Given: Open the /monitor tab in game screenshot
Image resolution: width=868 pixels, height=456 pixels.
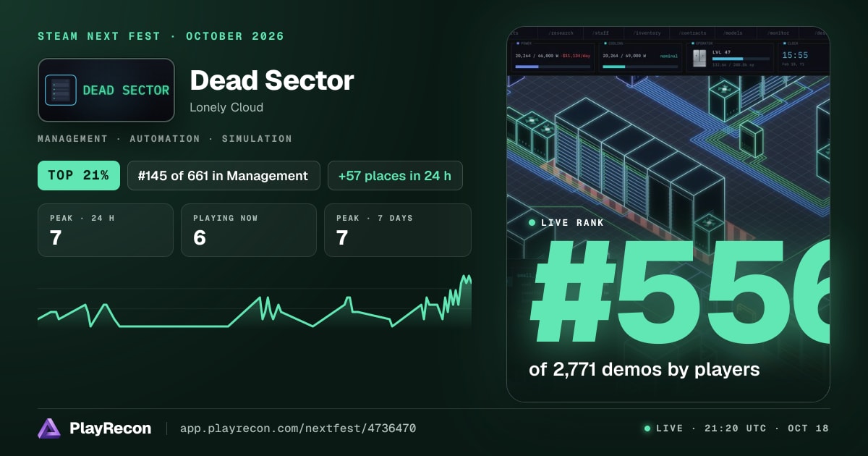Looking at the screenshot, I should [x=778, y=33].
